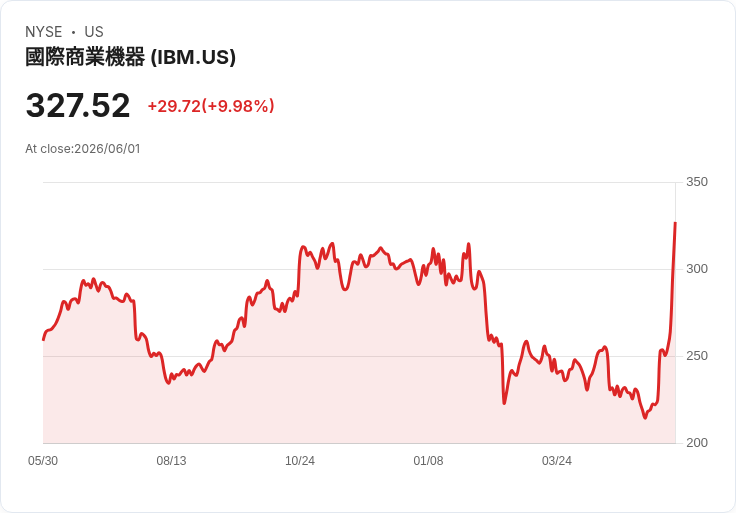Click the 350 price axis label
Screen dimensions: 736x513
tap(697, 182)
